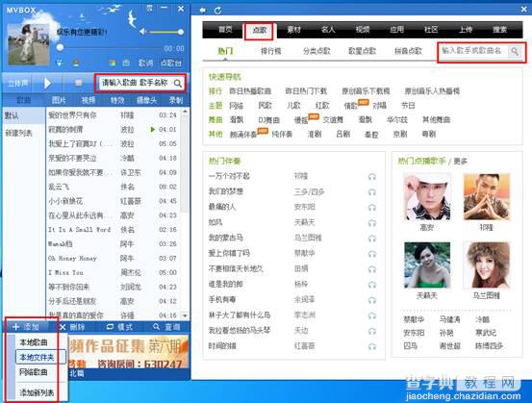Viewport: 532px width, 403px height.
Task: Click the stop button beside play
Action: point(78,83)
